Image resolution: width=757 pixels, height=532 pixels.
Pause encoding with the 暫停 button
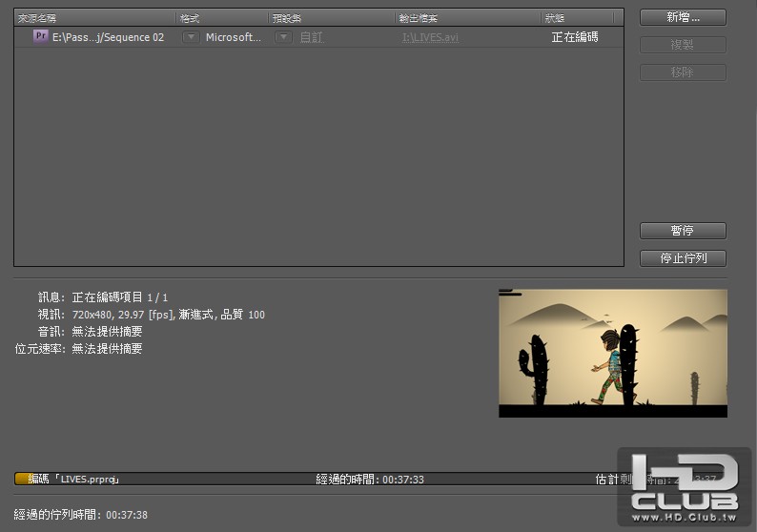coord(683,231)
